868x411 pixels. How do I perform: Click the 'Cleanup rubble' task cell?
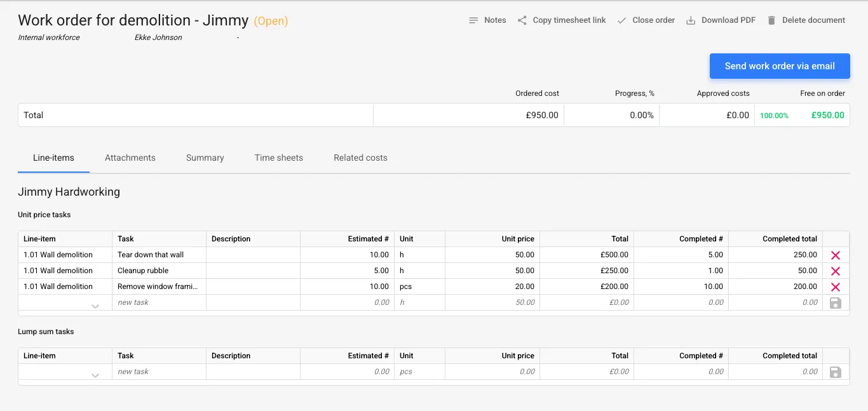[159, 271]
